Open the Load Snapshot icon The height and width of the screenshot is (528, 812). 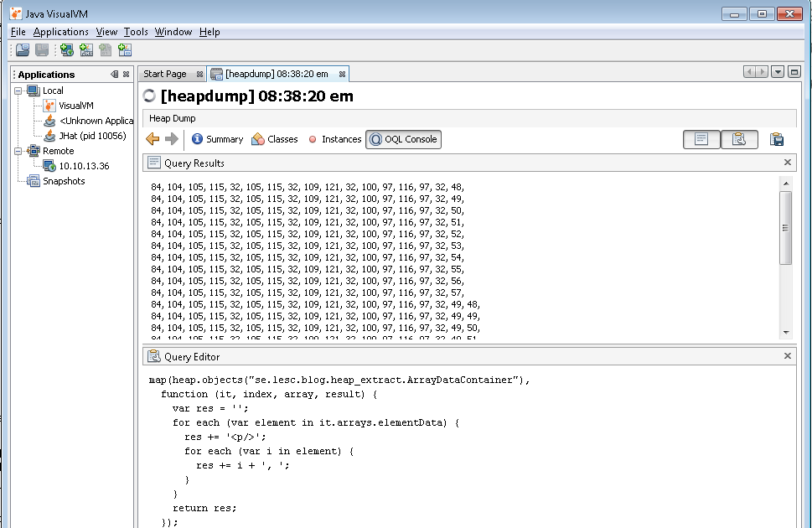point(22,49)
